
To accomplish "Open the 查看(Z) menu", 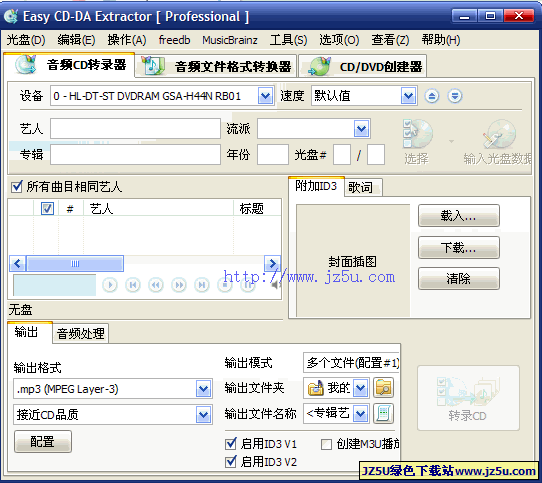I will [391, 40].
